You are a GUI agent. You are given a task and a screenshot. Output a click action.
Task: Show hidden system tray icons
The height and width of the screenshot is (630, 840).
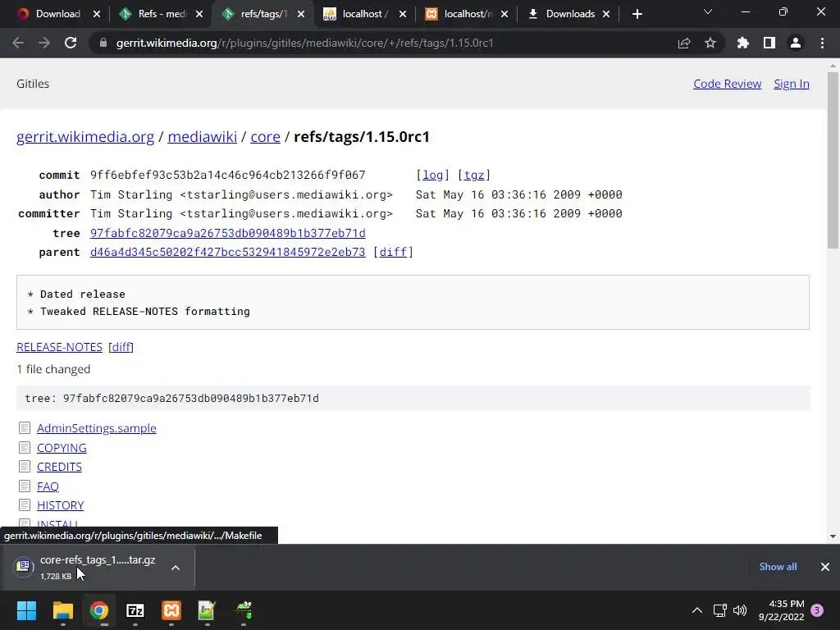[697, 610]
